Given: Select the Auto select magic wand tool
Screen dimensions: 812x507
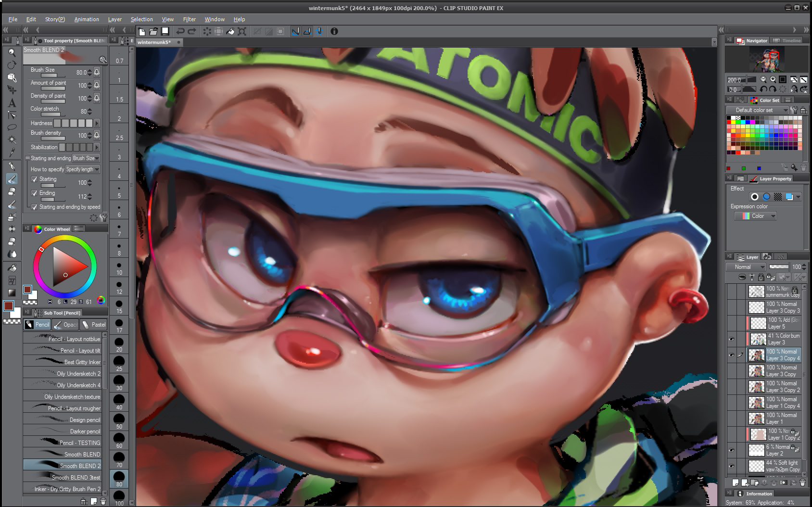Looking at the screenshot, I should (12, 140).
